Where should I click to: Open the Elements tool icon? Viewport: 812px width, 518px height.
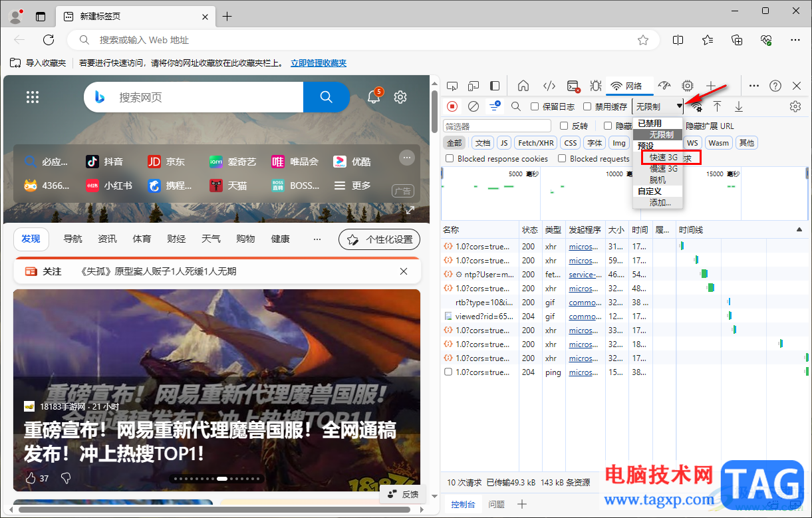pos(549,86)
